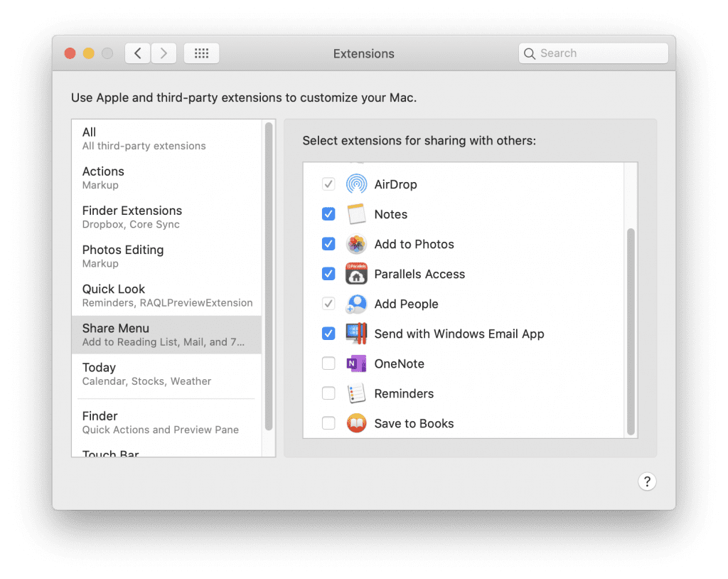Select the Add to Photos icon
Image resolution: width=728 pixels, height=579 pixels.
click(x=357, y=243)
